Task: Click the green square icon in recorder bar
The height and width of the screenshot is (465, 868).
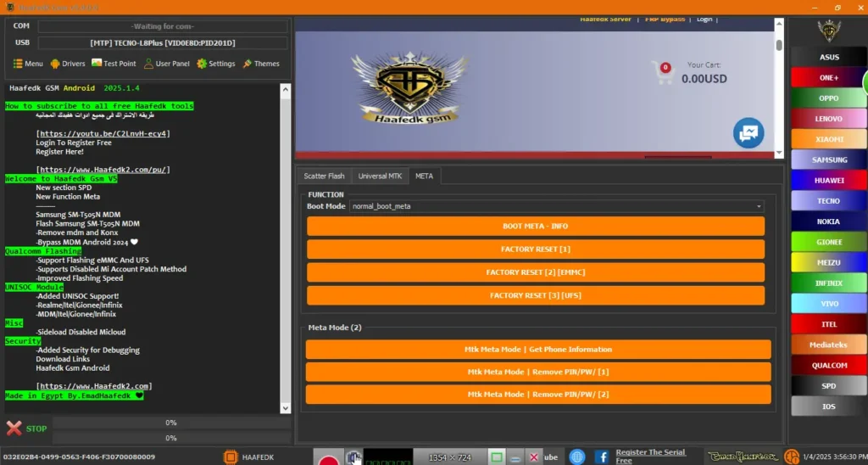Action: coord(497,457)
